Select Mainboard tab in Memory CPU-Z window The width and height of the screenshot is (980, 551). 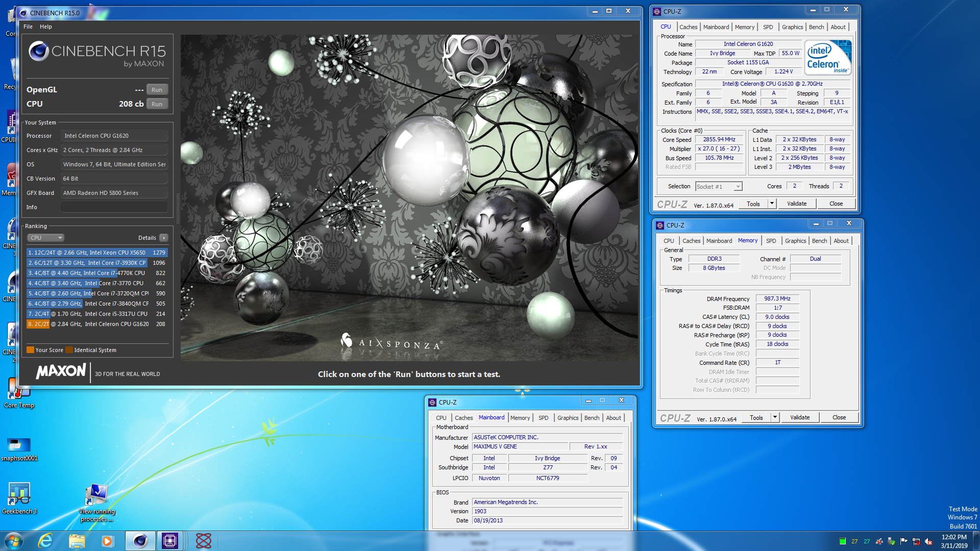pyautogui.click(x=719, y=241)
